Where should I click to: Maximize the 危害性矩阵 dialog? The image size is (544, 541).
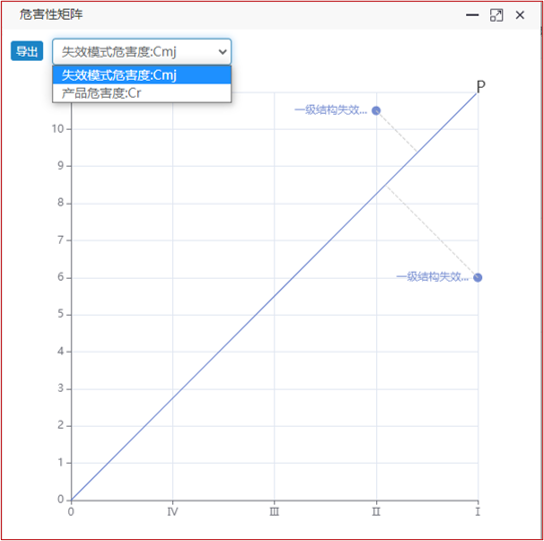pyautogui.click(x=496, y=15)
